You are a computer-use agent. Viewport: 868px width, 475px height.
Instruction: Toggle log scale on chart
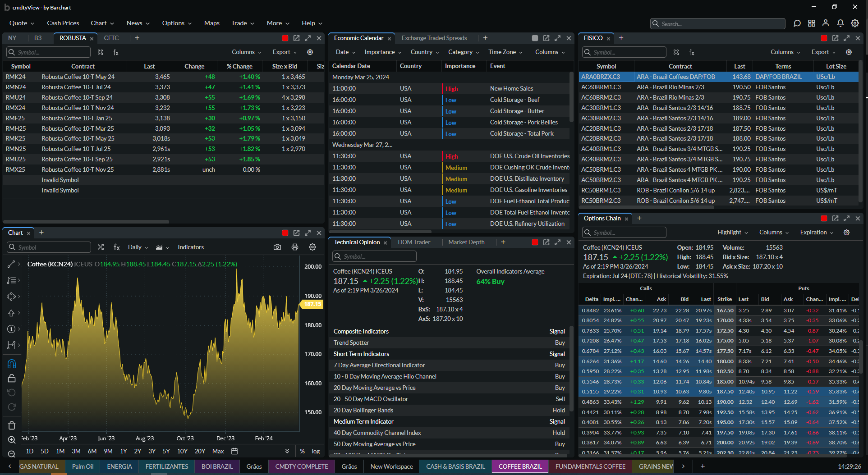(x=316, y=451)
